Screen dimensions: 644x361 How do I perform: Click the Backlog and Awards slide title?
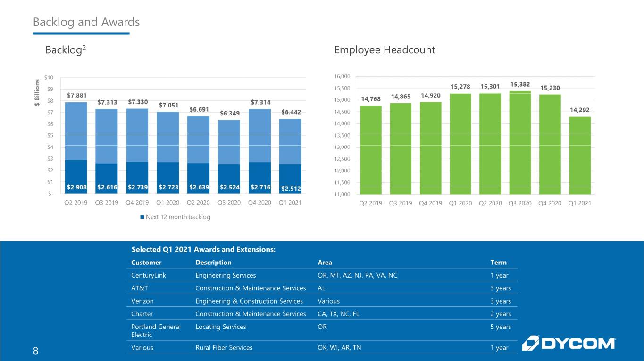point(86,22)
